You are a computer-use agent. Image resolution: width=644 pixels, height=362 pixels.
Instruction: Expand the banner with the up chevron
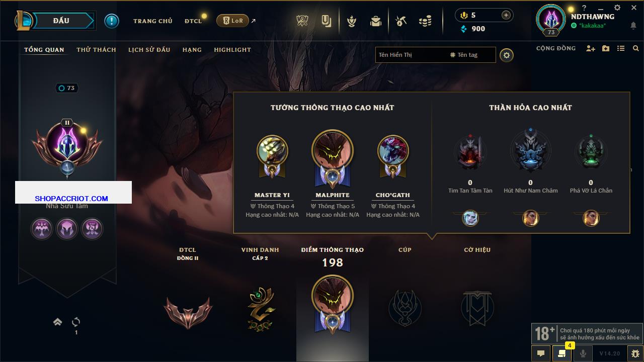tap(57, 322)
